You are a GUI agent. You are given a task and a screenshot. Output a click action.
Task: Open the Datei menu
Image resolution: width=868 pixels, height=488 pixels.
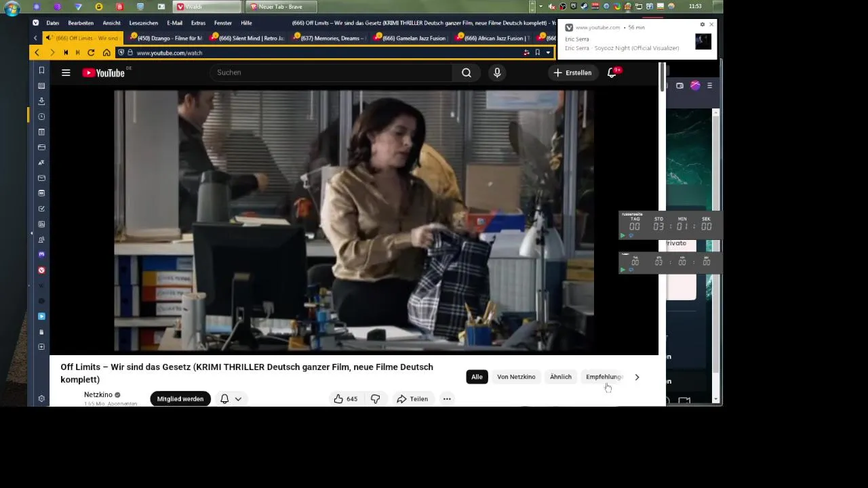point(53,23)
